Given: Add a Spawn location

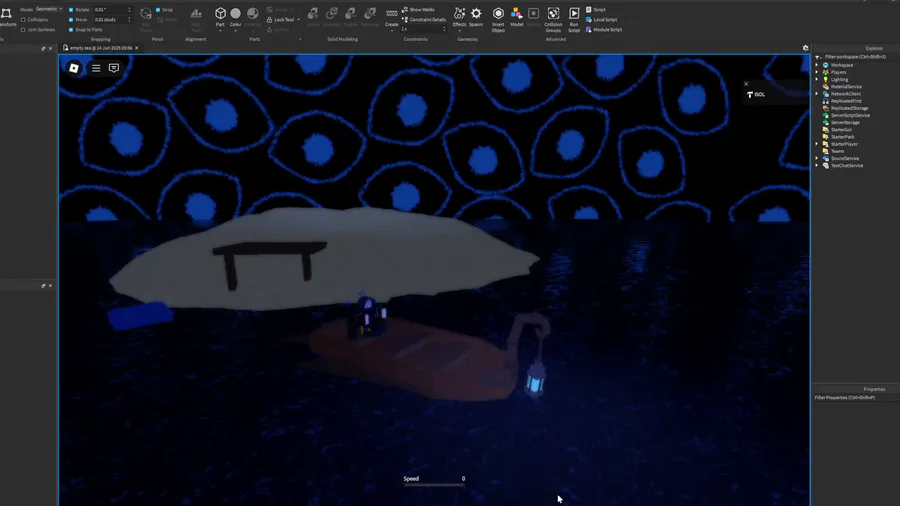Looking at the screenshot, I should (x=476, y=16).
